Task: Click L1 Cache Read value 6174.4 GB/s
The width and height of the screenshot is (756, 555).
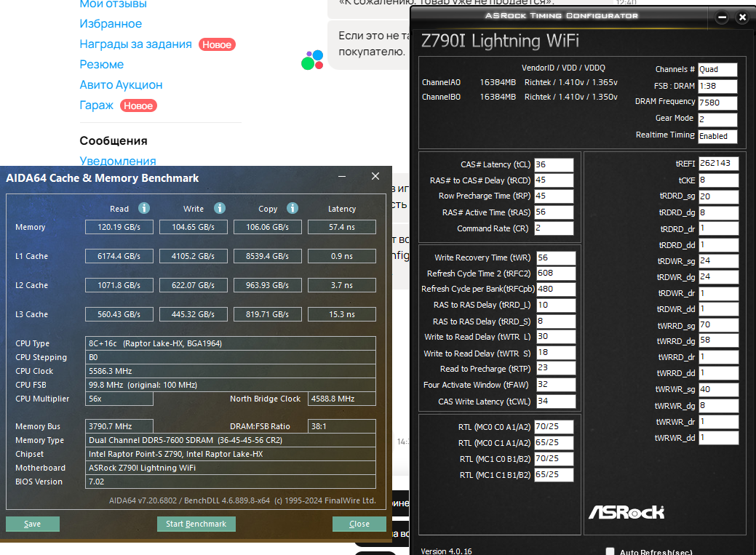Action: pos(119,256)
